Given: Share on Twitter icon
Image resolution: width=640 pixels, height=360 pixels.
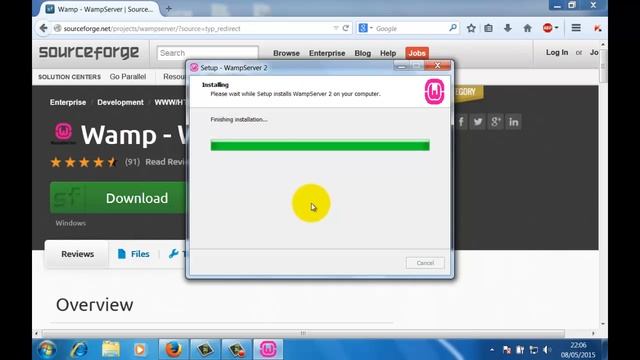Looking at the screenshot, I should click(478, 122).
